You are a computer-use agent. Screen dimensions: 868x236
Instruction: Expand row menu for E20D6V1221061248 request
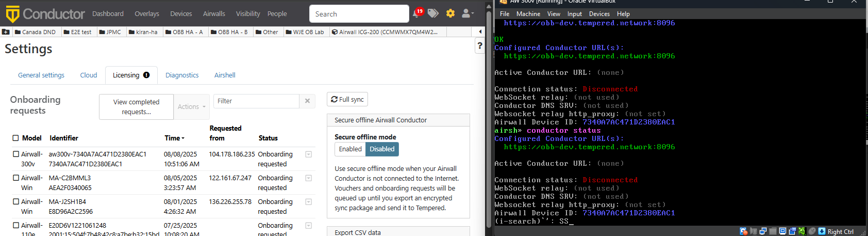click(308, 226)
